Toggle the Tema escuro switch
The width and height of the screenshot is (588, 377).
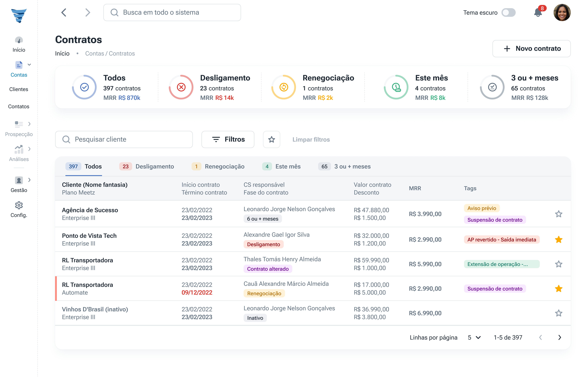tap(508, 13)
